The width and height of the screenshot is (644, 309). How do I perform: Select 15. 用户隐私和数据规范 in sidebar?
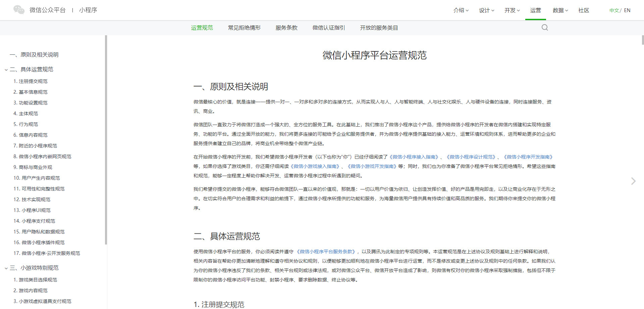[x=39, y=232]
